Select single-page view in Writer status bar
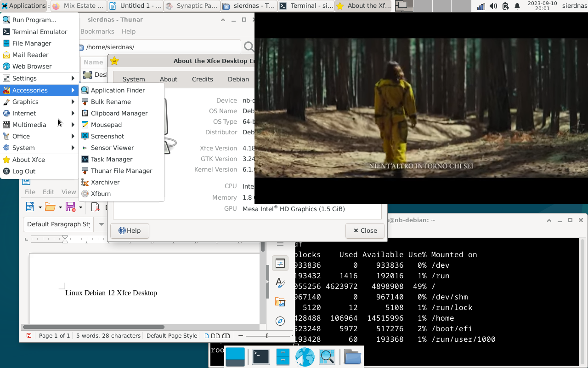Viewport: 588px width, 368px height. point(207,336)
